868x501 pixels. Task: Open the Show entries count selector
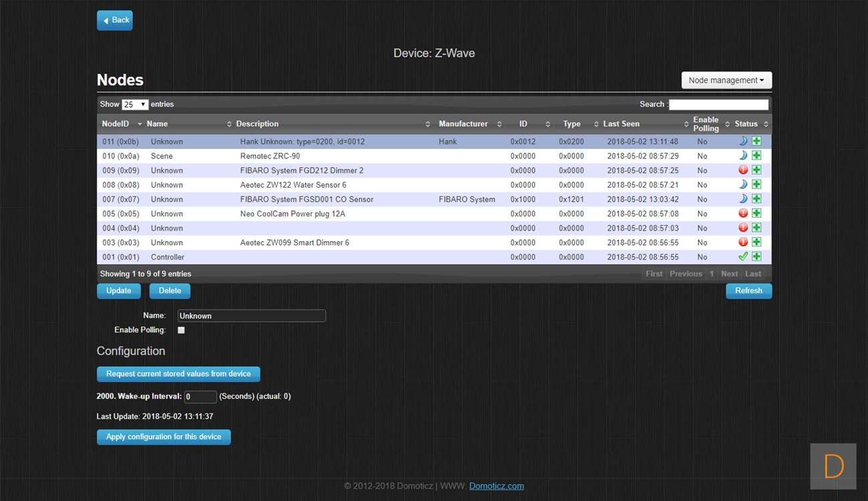(x=135, y=105)
